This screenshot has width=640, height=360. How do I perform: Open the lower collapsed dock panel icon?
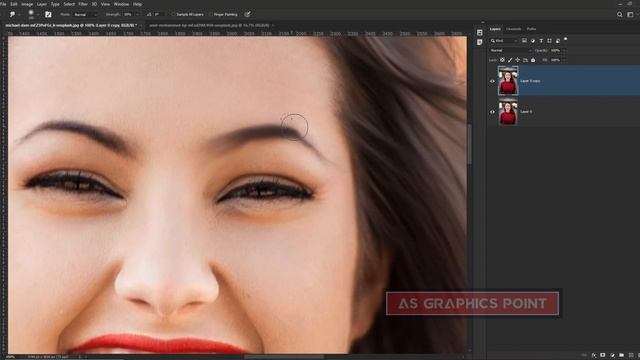(x=480, y=42)
